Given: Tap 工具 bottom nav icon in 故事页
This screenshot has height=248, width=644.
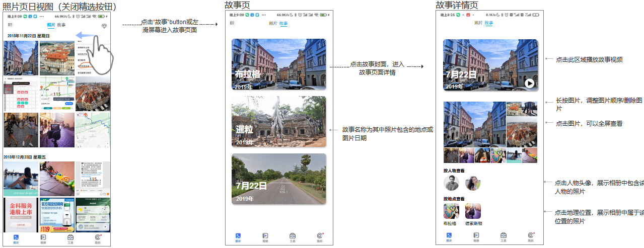Looking at the screenshot, I should coord(293,237).
